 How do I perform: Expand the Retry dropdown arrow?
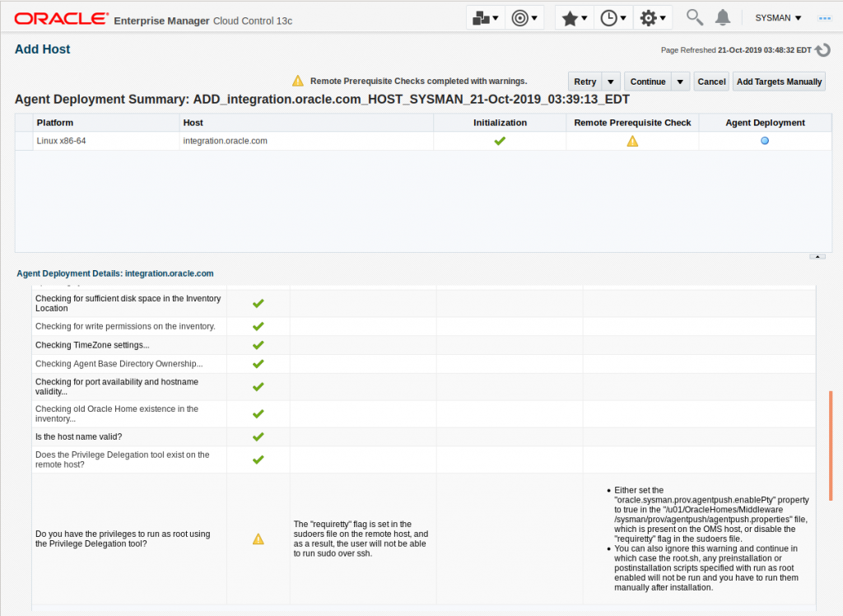611,82
